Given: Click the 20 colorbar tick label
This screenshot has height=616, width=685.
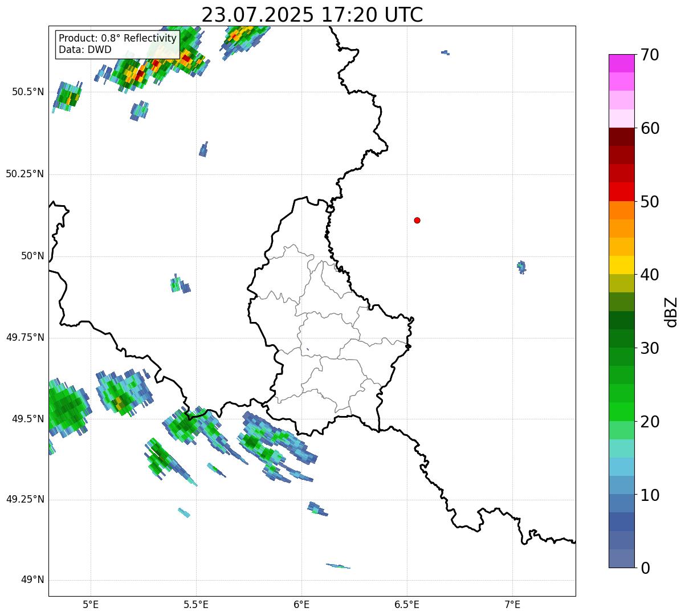Looking at the screenshot, I should 650,422.
